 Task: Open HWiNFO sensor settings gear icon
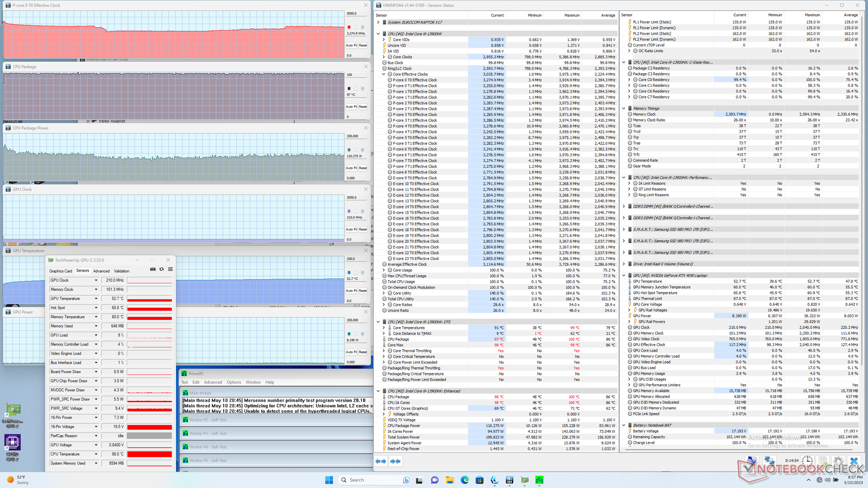point(838,461)
